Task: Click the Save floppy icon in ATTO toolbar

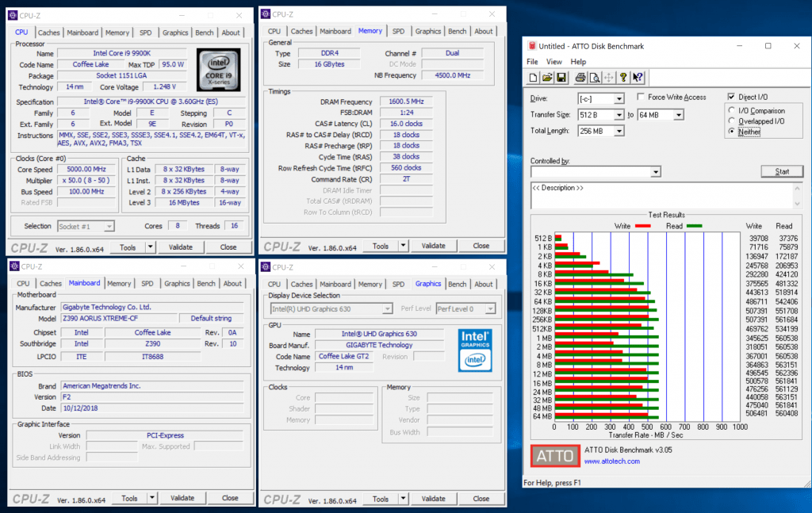Action: point(561,78)
